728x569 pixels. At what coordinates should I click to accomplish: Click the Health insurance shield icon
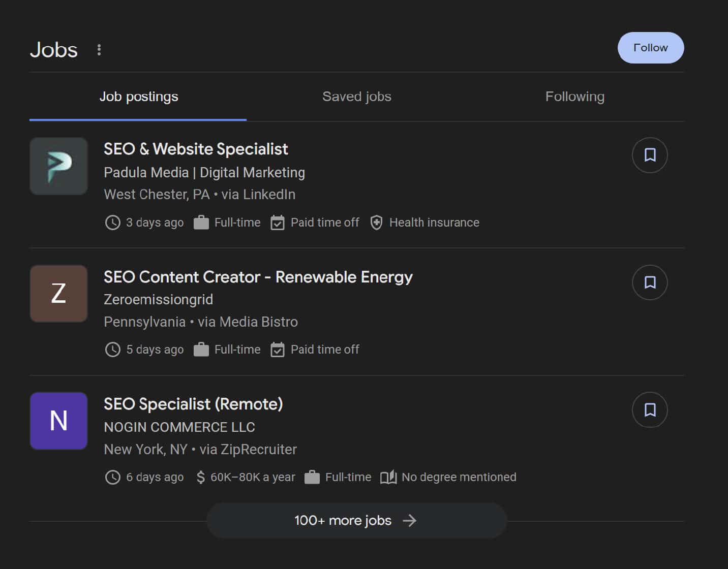click(x=376, y=223)
